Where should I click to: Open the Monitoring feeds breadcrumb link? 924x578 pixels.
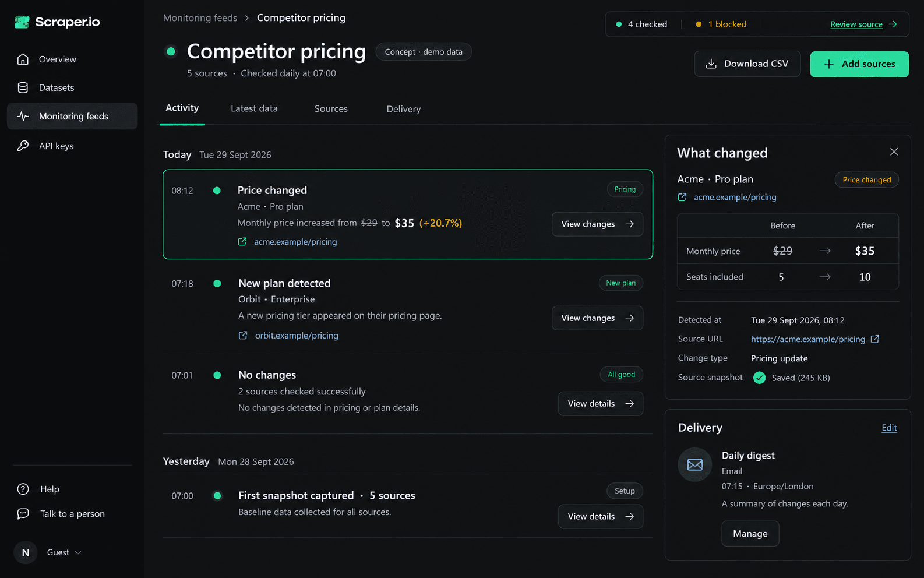pos(200,18)
